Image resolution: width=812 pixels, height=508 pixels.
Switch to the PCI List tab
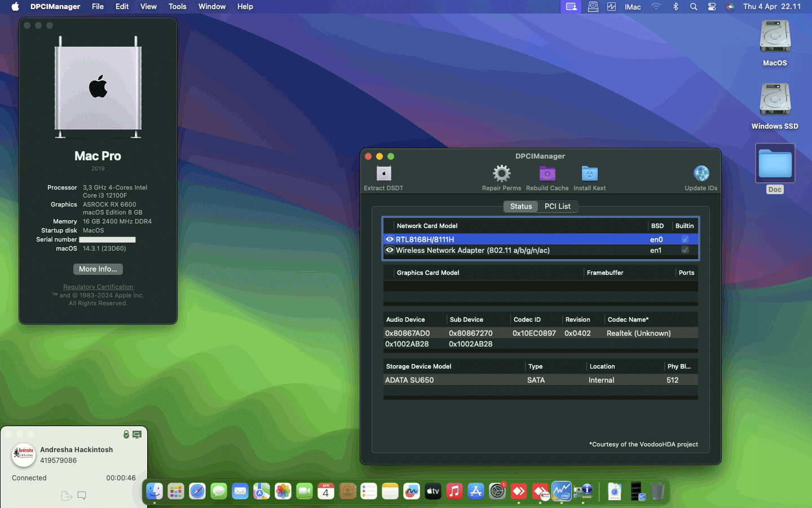click(558, 206)
